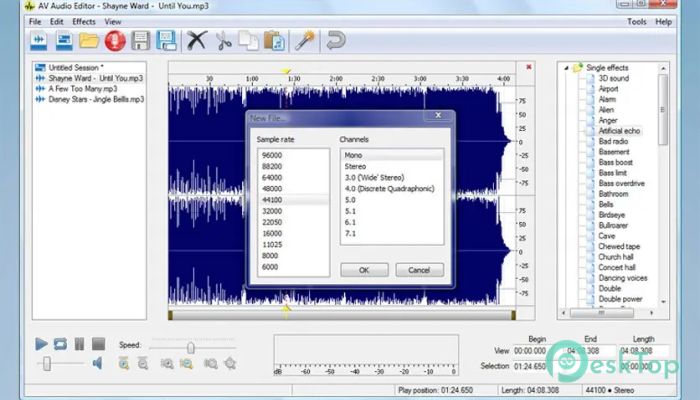Click the effects panel scroll-up arrow
This screenshot has height=400, width=700.
(x=663, y=68)
